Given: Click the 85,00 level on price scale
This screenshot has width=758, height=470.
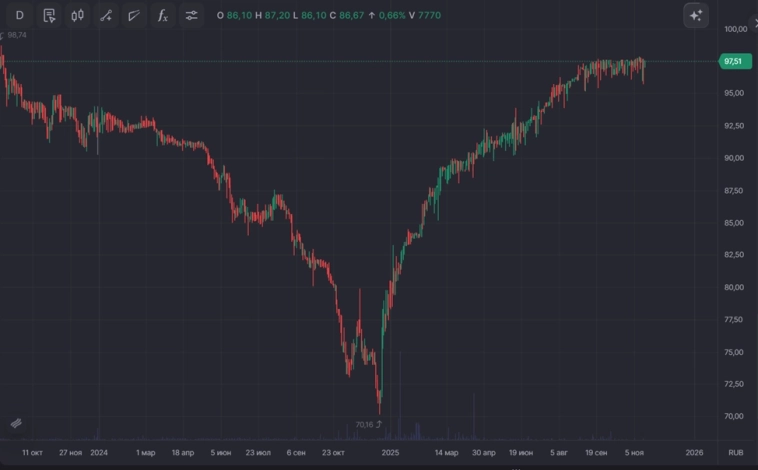Looking at the screenshot, I should pos(735,223).
